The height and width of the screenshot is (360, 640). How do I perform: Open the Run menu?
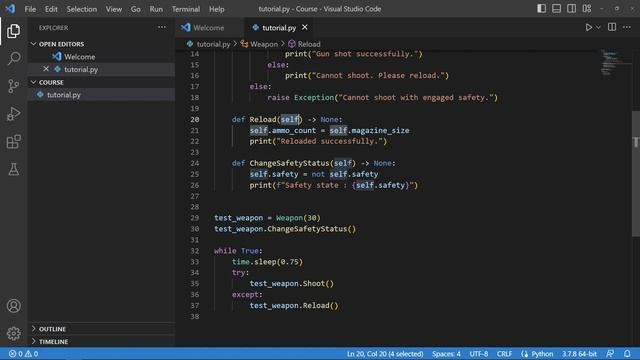point(156,9)
